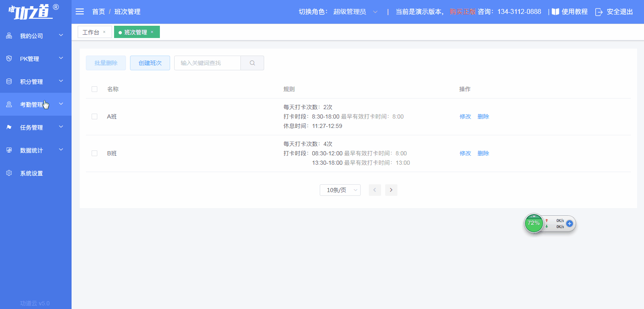This screenshot has height=309, width=644.
Task: Click the 我的公司 sidebar icon
Action: click(9, 36)
